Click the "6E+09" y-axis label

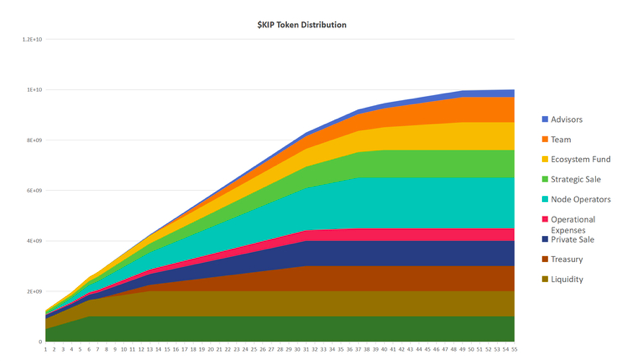[34, 190]
